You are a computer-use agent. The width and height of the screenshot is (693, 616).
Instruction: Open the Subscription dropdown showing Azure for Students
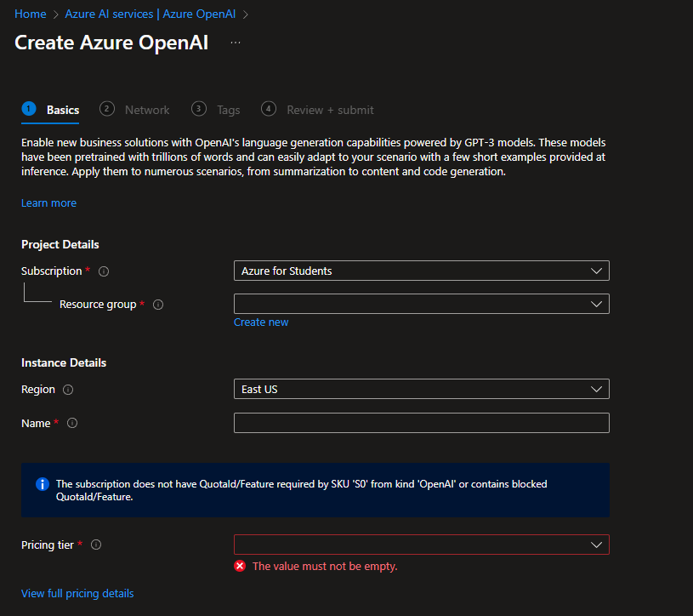(421, 271)
